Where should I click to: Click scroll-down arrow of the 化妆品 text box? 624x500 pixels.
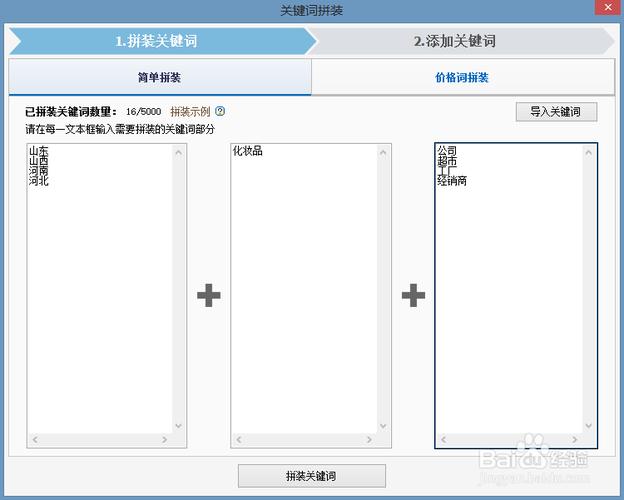383,426
